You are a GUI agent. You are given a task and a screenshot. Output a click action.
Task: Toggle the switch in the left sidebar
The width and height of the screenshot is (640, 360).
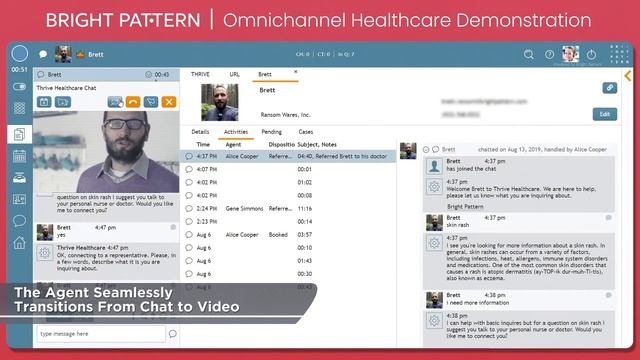tap(19, 87)
